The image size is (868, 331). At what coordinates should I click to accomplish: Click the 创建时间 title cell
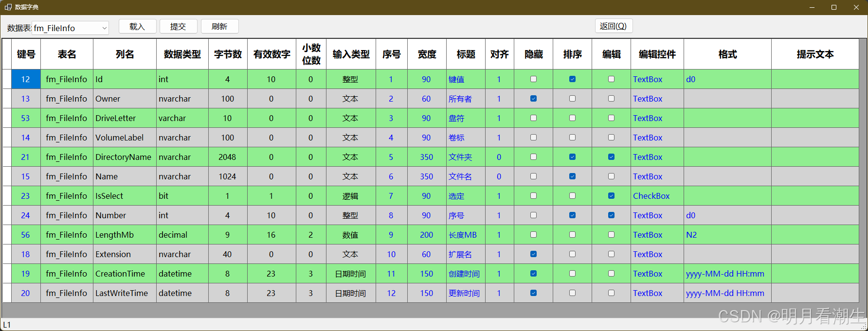pos(466,274)
